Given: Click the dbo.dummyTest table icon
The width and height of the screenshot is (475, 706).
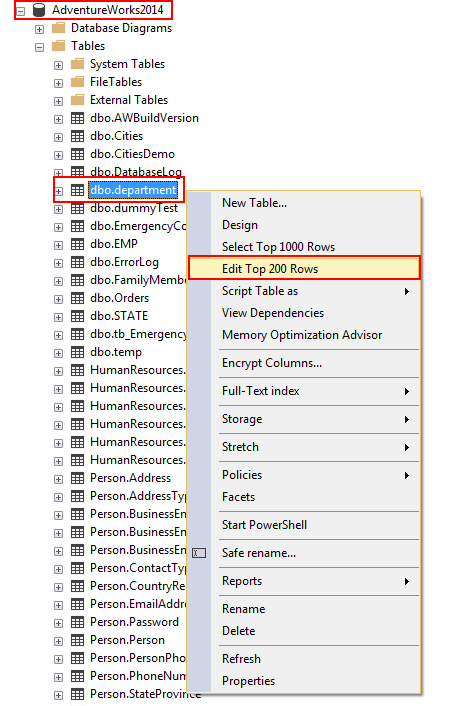Looking at the screenshot, I should [x=77, y=208].
